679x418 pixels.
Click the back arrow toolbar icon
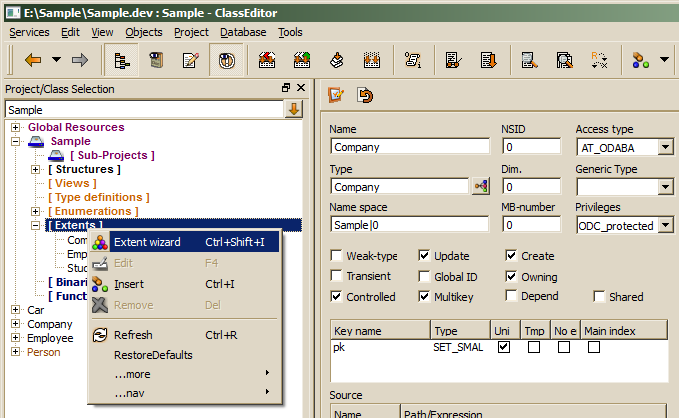[33, 60]
